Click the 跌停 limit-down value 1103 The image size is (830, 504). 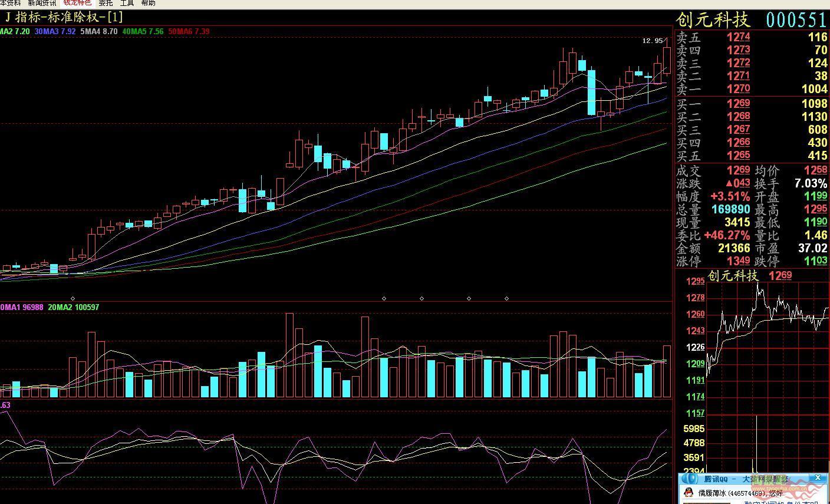pyautogui.click(x=816, y=261)
